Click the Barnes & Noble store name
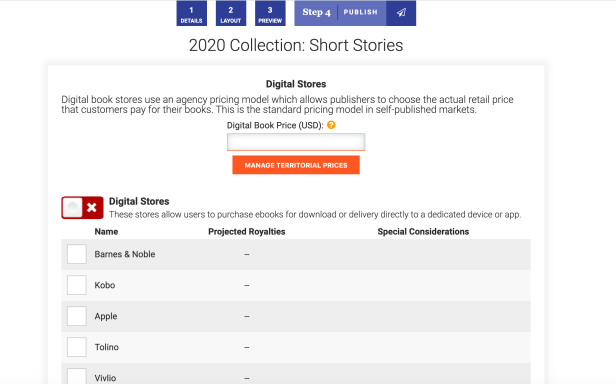The width and height of the screenshot is (616, 384). click(x=125, y=254)
